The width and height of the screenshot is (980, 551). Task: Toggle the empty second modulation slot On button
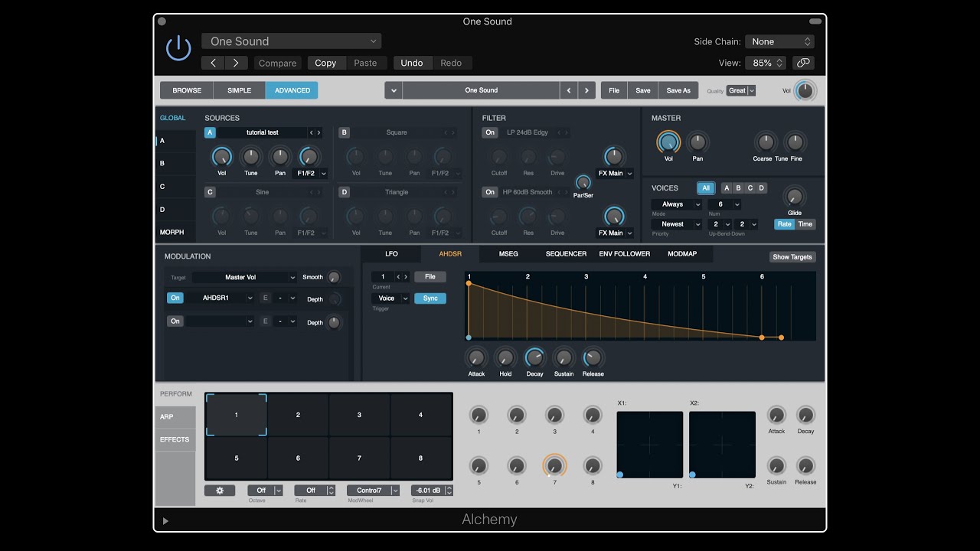coord(175,321)
